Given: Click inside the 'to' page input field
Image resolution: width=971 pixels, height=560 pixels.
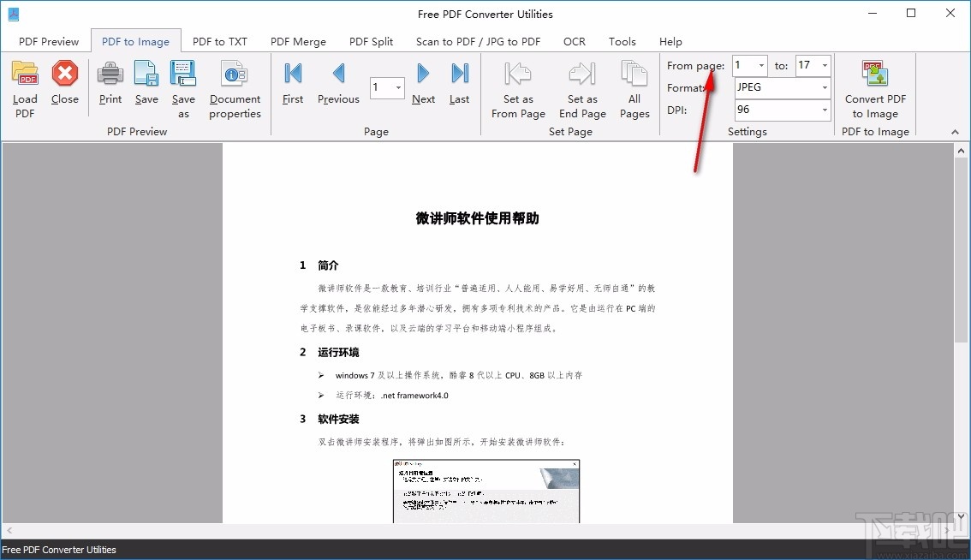Looking at the screenshot, I should 808,65.
